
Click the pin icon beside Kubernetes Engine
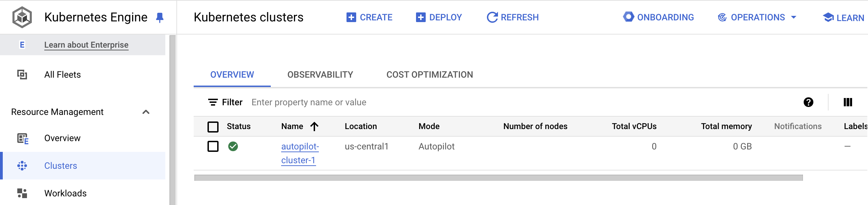coord(159,18)
